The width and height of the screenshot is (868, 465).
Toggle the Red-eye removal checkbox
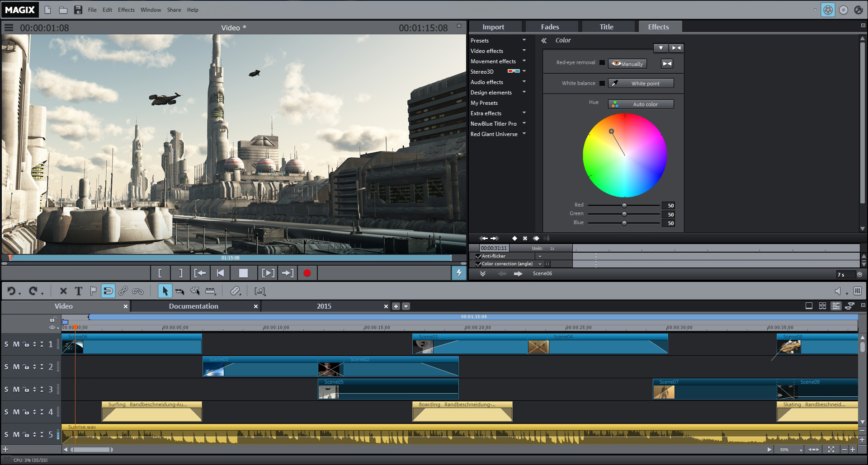pyautogui.click(x=602, y=63)
